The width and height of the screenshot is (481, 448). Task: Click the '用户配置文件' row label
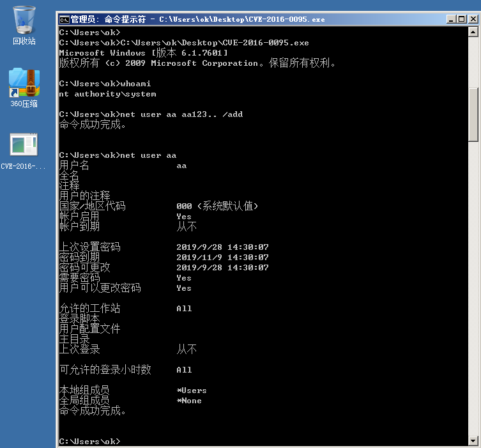tap(89, 328)
